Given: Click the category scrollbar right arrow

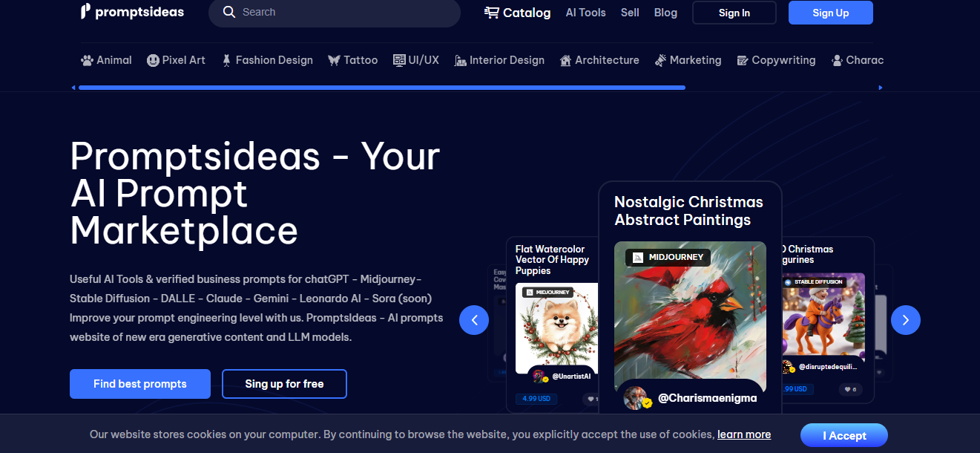Looking at the screenshot, I should point(881,88).
